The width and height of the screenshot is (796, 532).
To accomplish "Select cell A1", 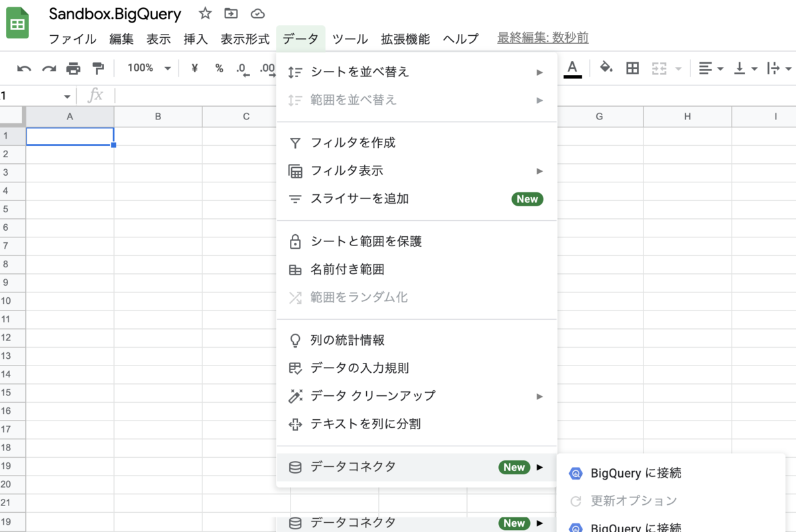I will [x=70, y=136].
